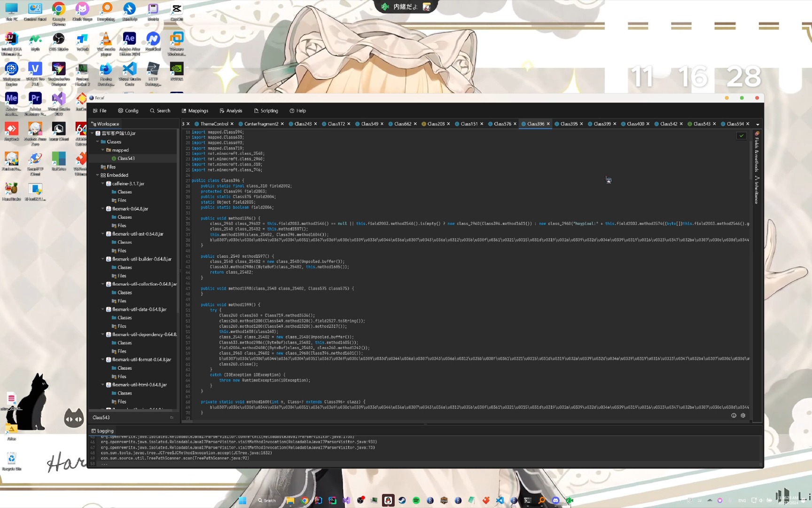Collapse the caffeine-3.1.7.jar node
812x508 pixels.
[x=103, y=183]
